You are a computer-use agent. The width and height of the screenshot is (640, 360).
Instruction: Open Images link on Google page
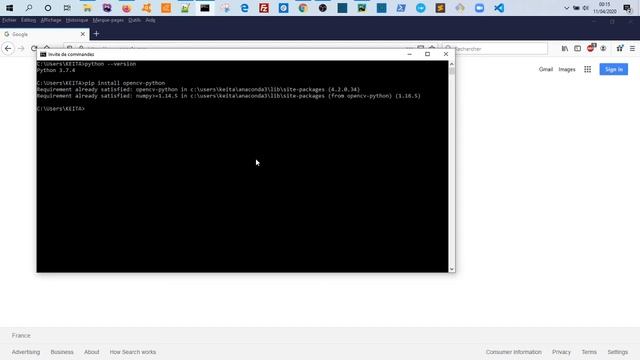point(567,69)
